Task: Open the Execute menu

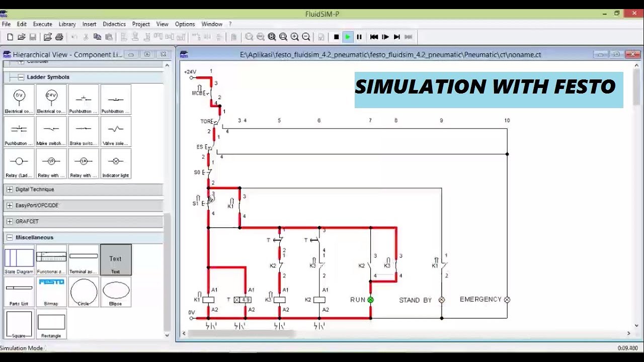Action: (x=43, y=24)
